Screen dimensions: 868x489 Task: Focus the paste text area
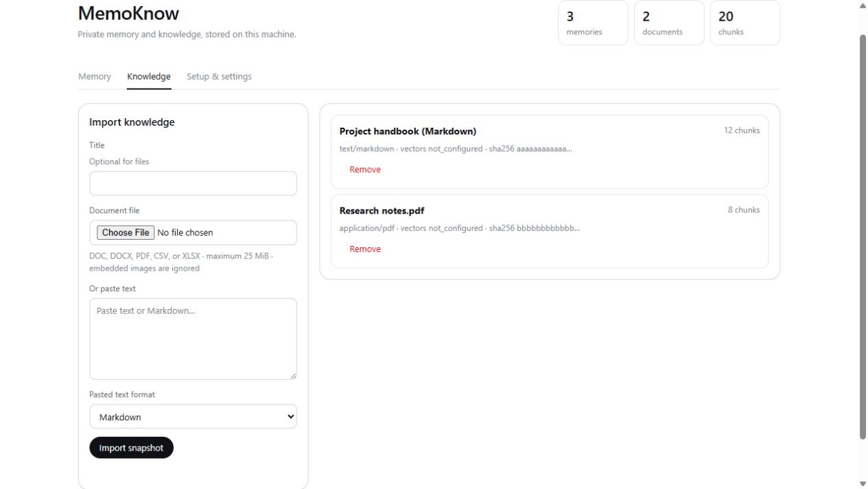click(193, 339)
